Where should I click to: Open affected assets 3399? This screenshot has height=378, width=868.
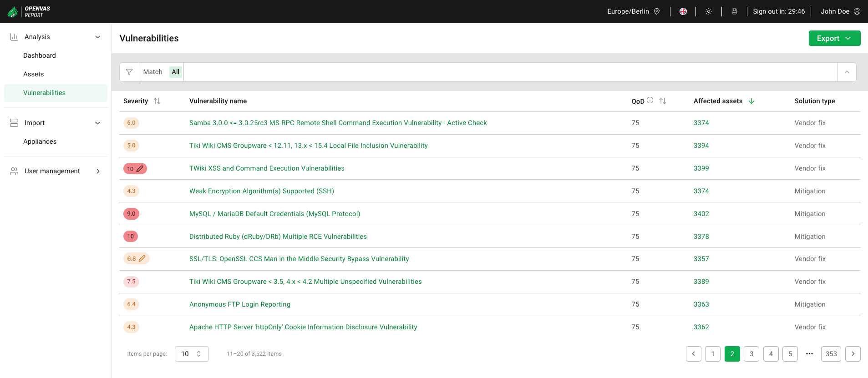[701, 168]
